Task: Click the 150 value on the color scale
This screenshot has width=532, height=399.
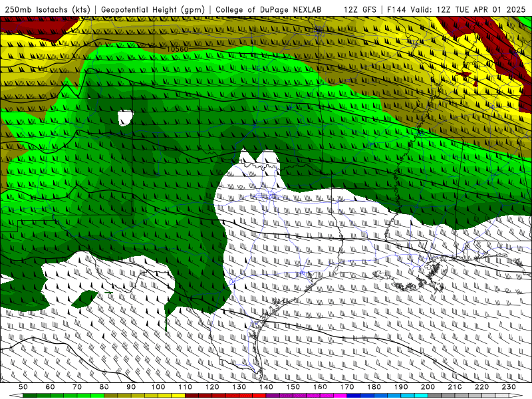Action: click(293, 387)
